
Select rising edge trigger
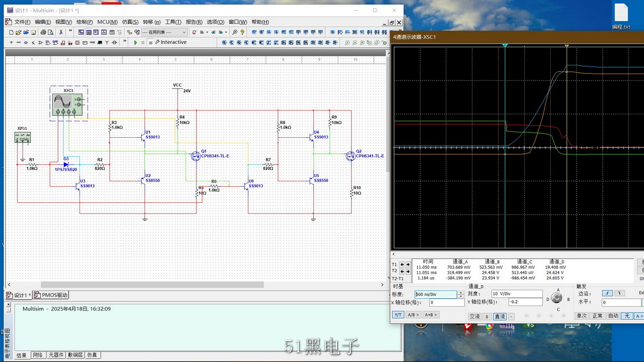[x=607, y=293]
